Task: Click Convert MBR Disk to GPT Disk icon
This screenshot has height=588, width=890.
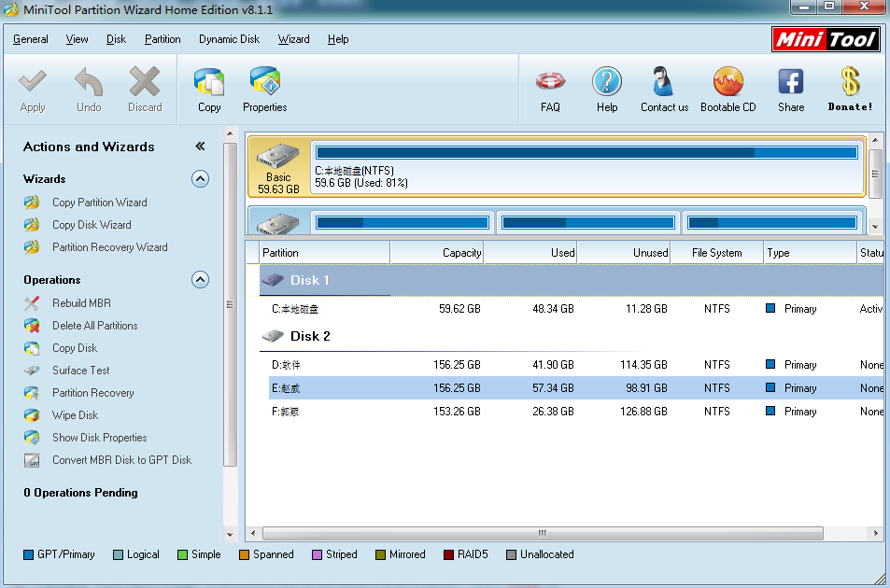Action: 32,460
